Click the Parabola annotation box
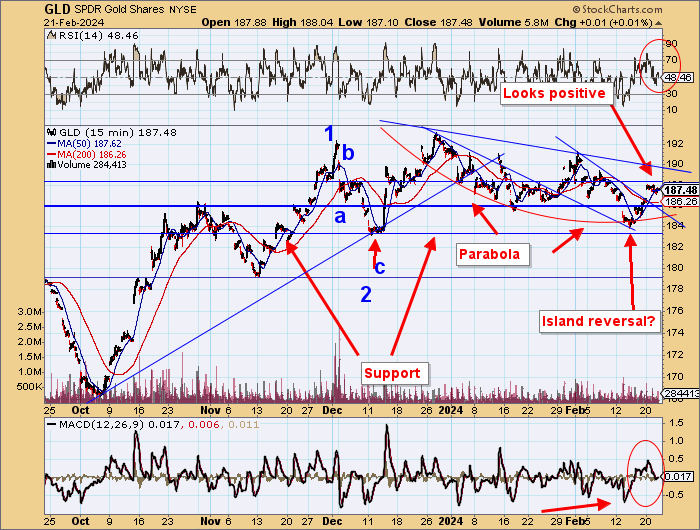 492,255
